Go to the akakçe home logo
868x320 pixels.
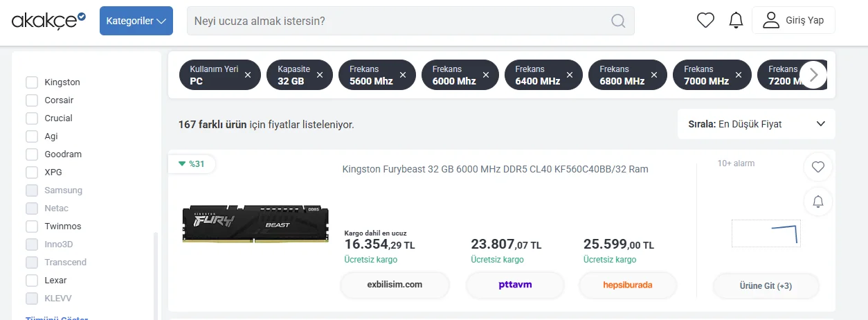48,20
